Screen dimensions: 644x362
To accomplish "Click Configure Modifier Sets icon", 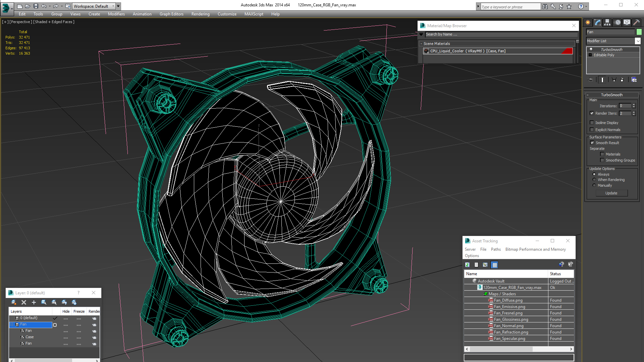I will click(634, 80).
